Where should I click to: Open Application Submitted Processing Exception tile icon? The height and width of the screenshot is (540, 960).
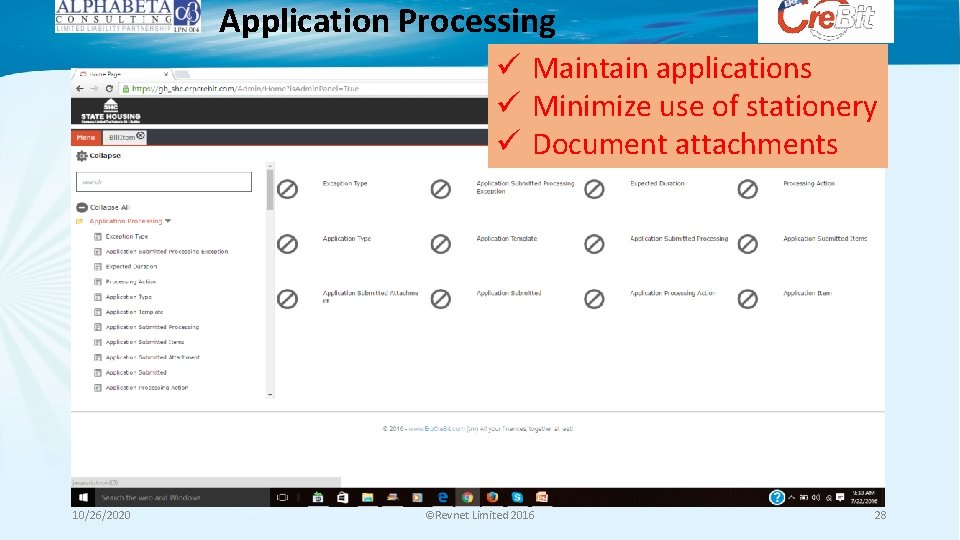(x=440, y=189)
